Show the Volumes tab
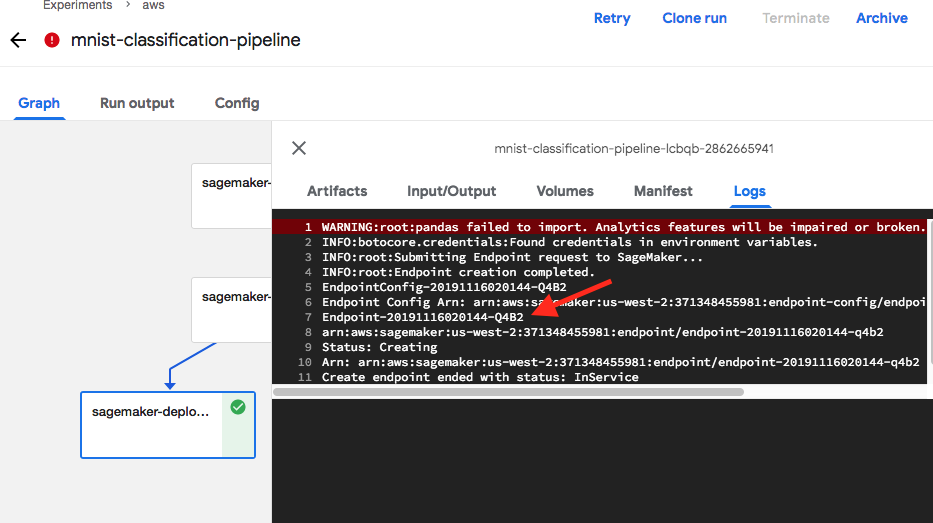Screen dimensions: 933x523 (565, 191)
